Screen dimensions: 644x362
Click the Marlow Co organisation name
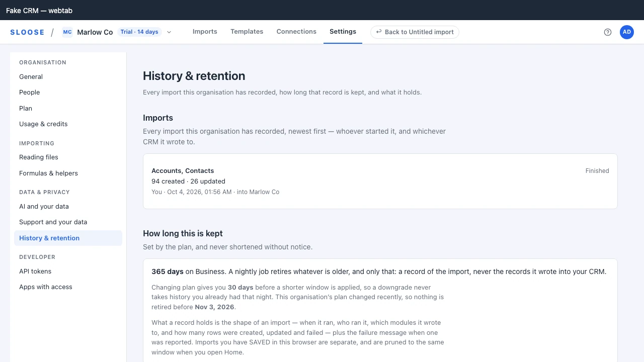(95, 32)
